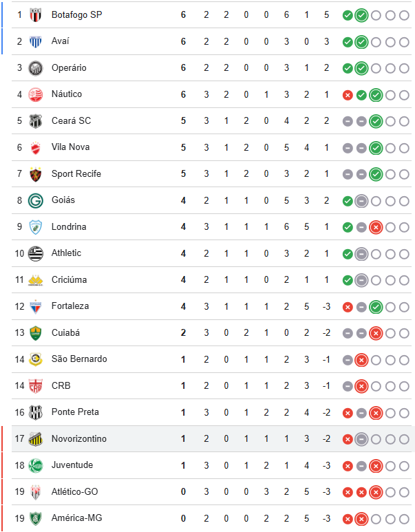Click the Botafogo SP team crest
Screen dimensions: 415x532
[x=35, y=14]
